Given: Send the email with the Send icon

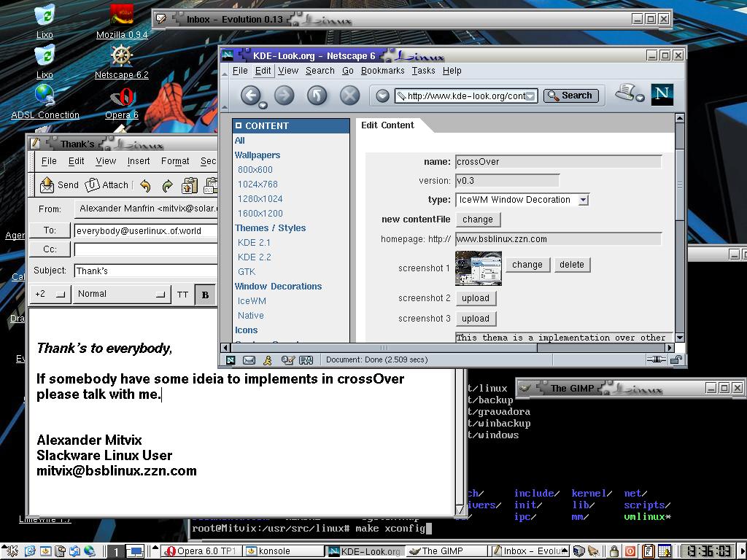Looking at the screenshot, I should click(47, 184).
